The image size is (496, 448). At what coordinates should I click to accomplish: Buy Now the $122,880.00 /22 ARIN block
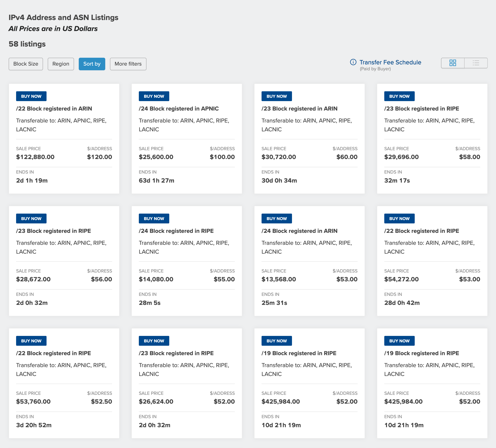point(31,96)
